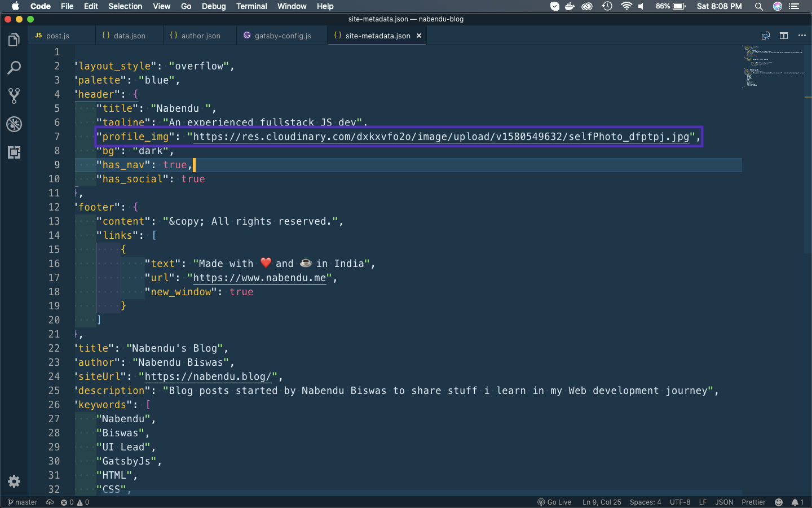The height and width of the screenshot is (508, 812).
Task: Click the checkmark app icon in menu bar
Action: pyautogui.click(x=555, y=6)
